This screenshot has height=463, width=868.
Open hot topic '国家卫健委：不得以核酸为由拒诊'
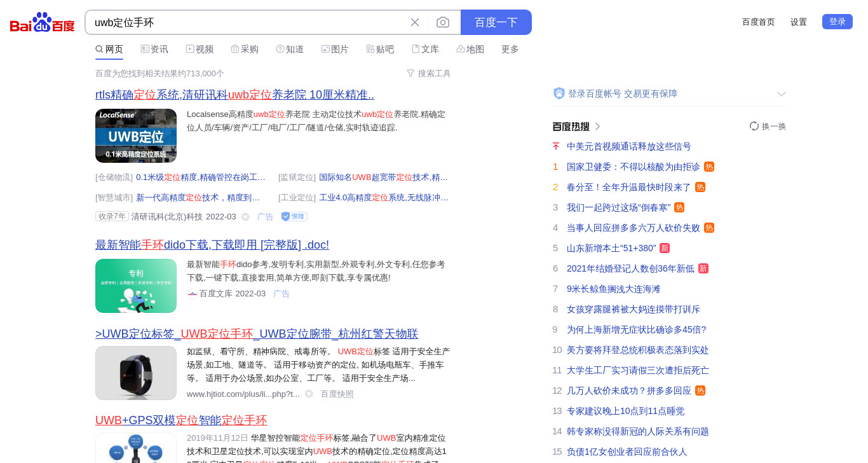point(634,167)
